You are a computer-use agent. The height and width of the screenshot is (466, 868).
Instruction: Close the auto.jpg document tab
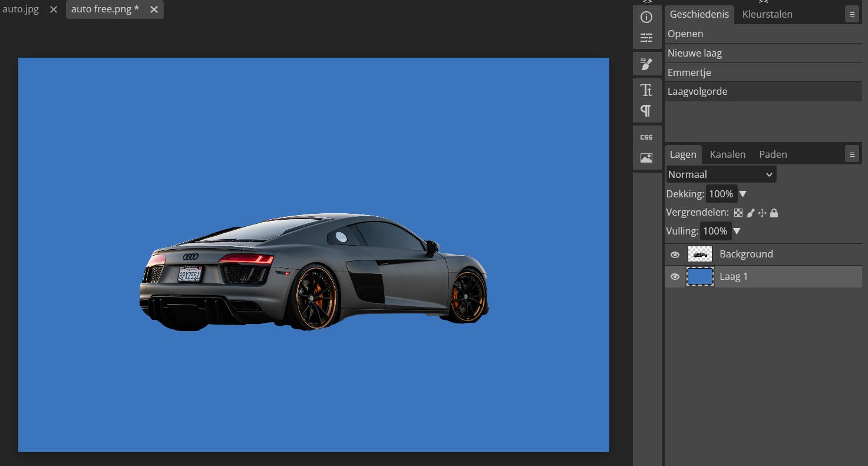pyautogui.click(x=54, y=10)
